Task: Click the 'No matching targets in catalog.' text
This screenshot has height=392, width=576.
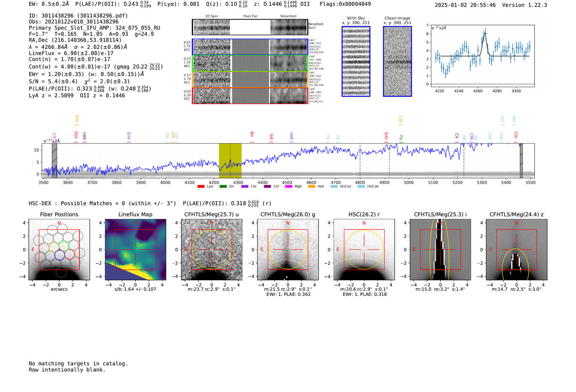Action: pyautogui.click(x=78, y=364)
